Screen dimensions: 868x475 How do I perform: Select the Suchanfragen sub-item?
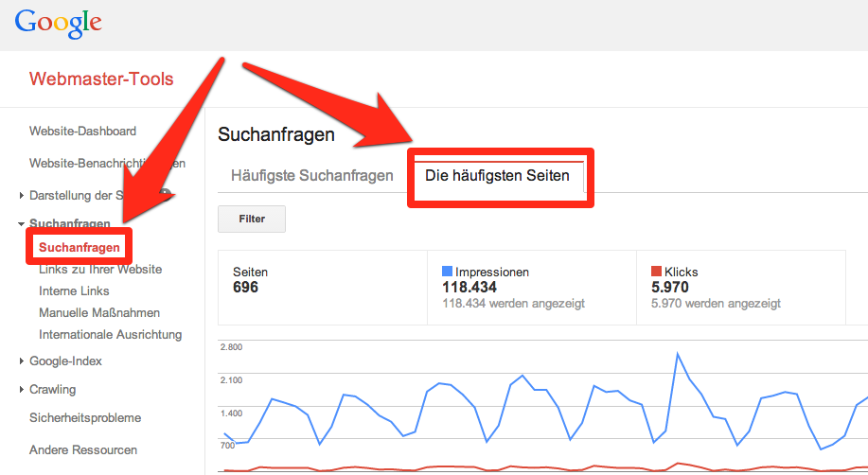[80, 248]
